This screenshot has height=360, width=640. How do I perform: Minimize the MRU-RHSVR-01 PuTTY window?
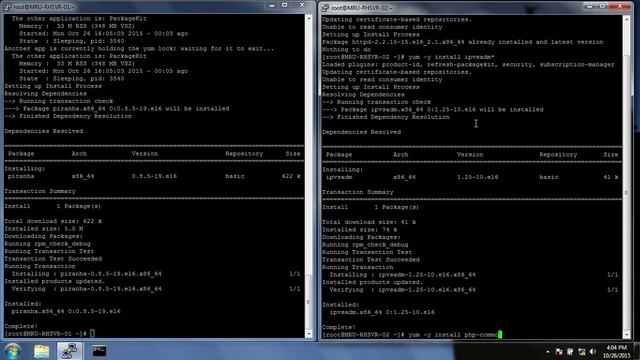[272, 5]
